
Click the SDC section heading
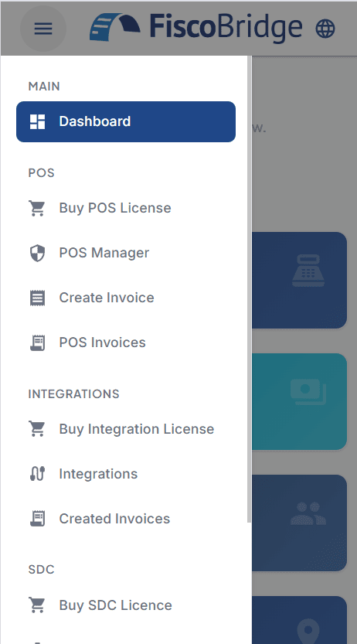point(41,570)
